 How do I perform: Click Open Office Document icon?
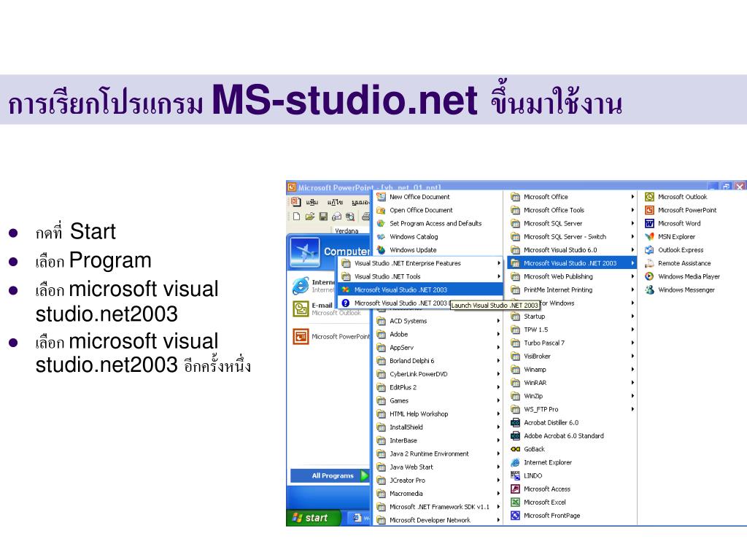point(381,209)
